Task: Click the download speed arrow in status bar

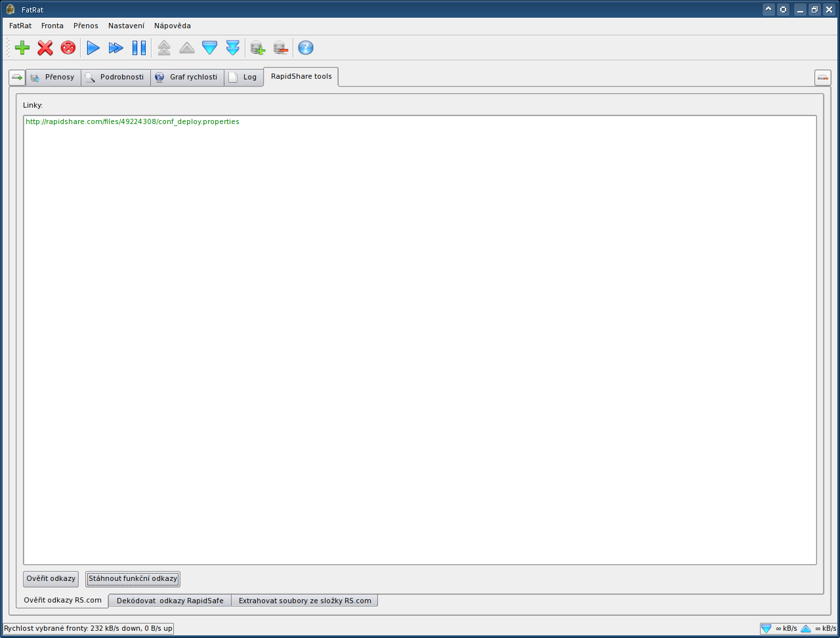Action: tap(766, 629)
